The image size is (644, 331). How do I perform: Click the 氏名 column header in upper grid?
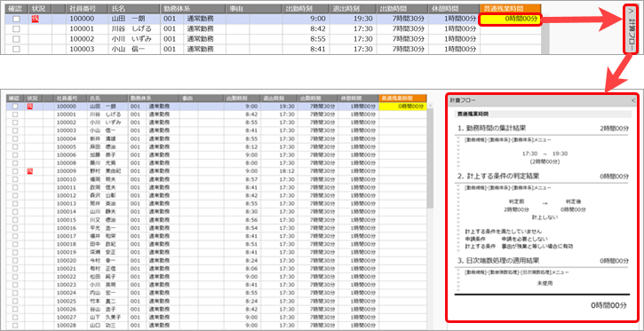click(x=134, y=9)
